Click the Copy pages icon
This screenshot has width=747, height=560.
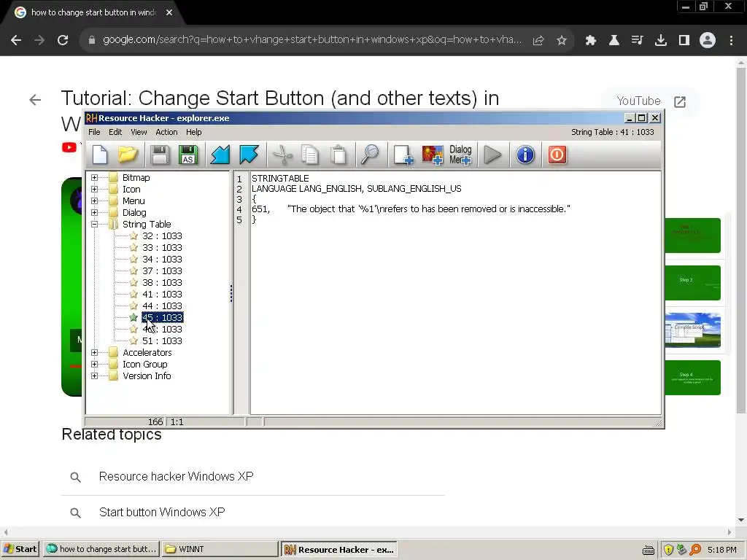point(310,155)
